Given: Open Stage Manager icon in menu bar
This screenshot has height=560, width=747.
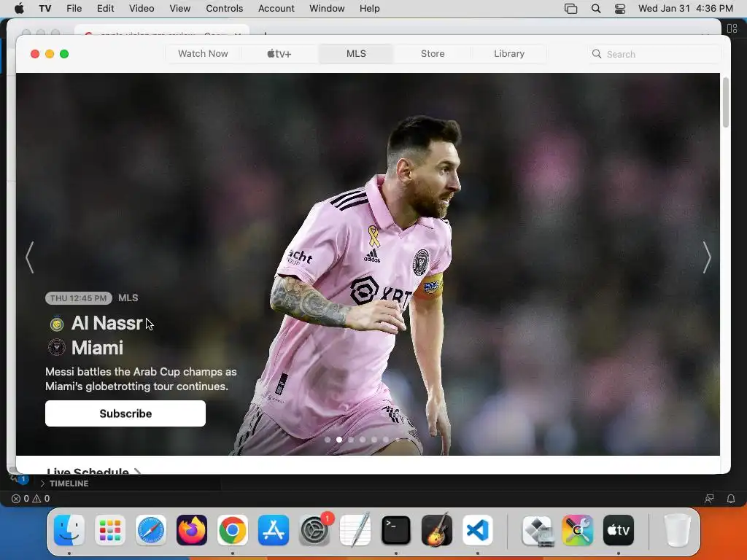Looking at the screenshot, I should point(570,9).
